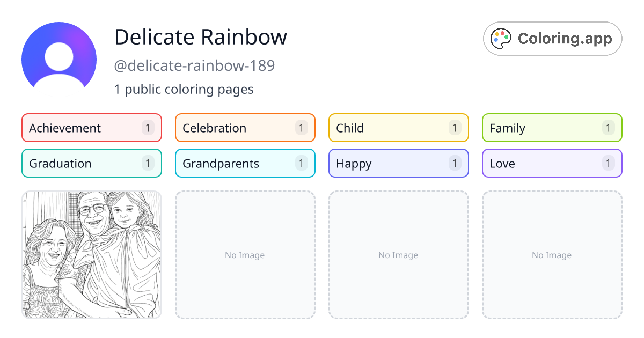Expand the last No Image placeholder card
The width and height of the screenshot is (644, 338).
pyautogui.click(x=552, y=255)
